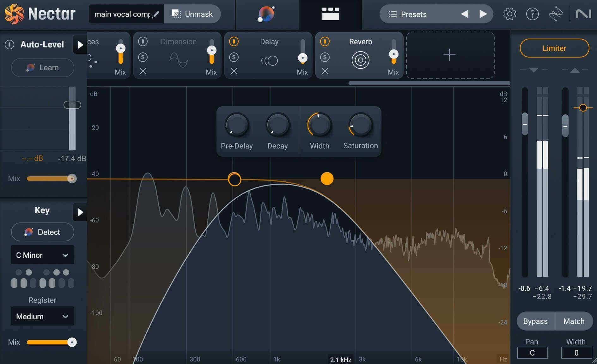Toggle Dimension module power button
Screen dimensions: 597x364
[143, 41]
